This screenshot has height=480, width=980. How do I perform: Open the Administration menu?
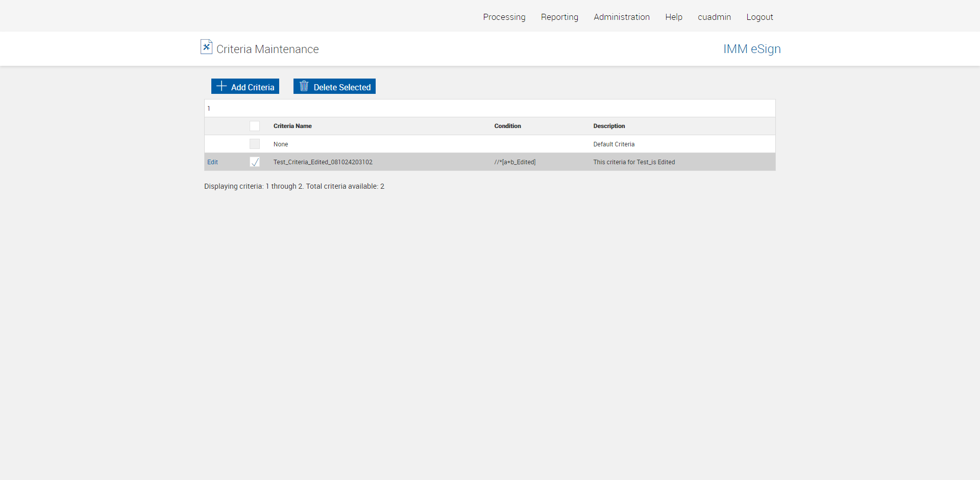[622, 17]
